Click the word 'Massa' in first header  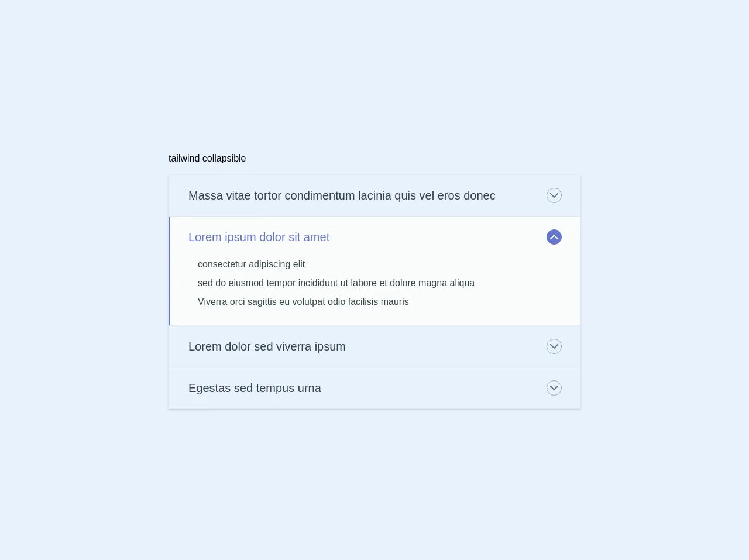pos(205,195)
